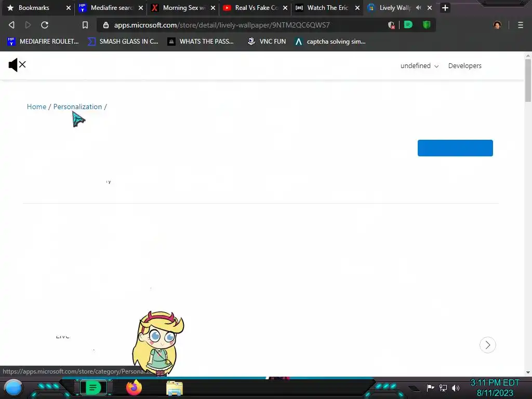Go to Home breadcrumb link
532x399 pixels.
[36, 107]
